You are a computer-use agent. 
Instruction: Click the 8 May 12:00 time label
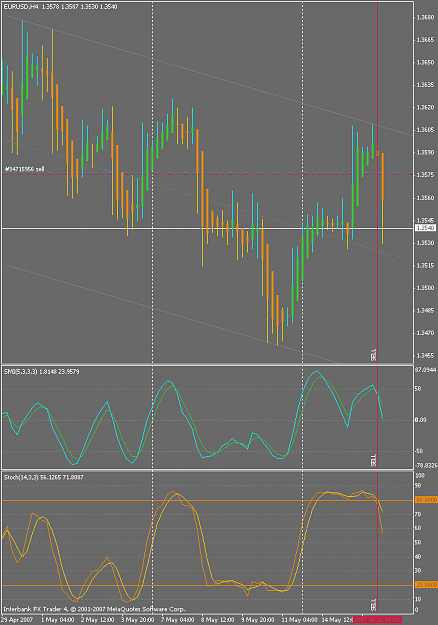(218, 620)
